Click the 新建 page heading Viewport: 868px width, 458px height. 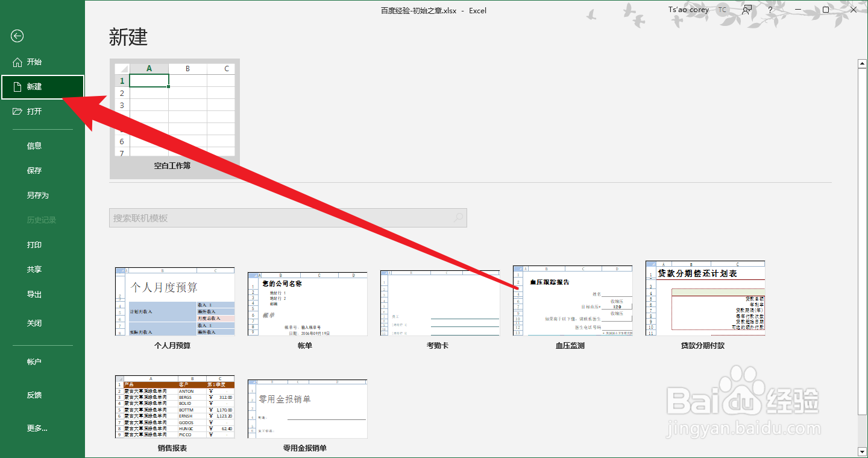(x=128, y=37)
